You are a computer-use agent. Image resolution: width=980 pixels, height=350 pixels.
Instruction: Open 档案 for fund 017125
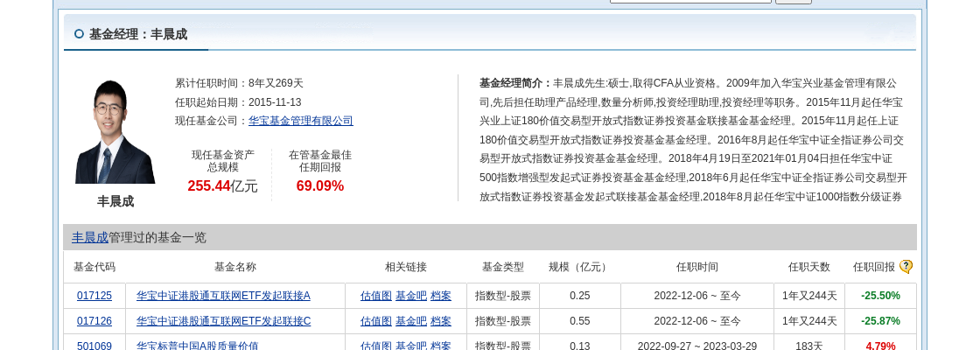441,296
